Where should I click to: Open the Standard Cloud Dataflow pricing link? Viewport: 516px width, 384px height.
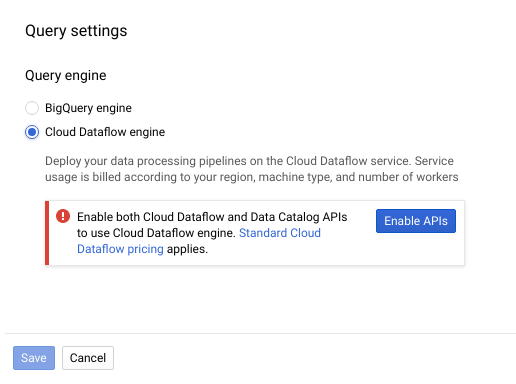(x=199, y=241)
